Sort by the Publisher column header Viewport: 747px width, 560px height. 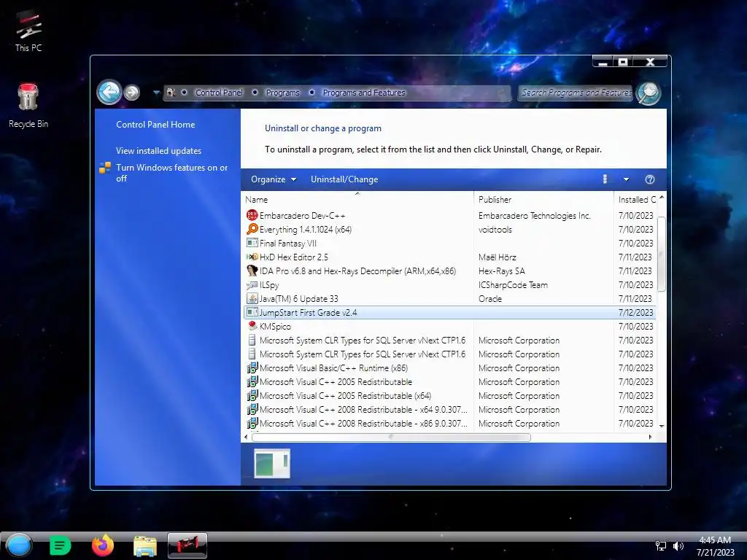pyautogui.click(x=543, y=200)
